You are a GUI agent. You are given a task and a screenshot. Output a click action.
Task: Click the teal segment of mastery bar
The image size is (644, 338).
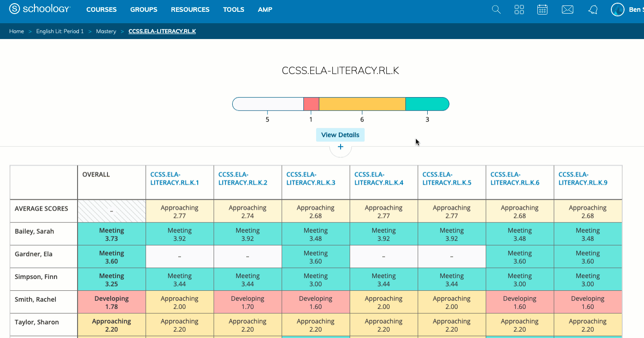tap(427, 104)
